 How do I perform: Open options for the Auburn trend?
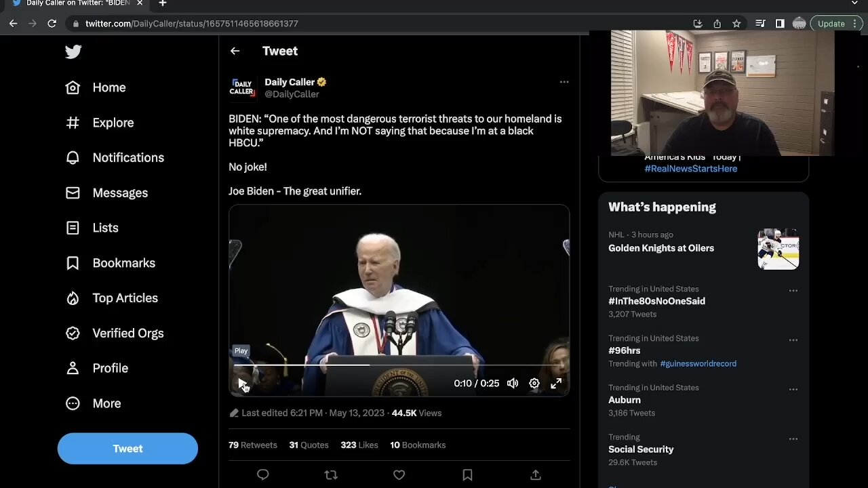tap(793, 390)
